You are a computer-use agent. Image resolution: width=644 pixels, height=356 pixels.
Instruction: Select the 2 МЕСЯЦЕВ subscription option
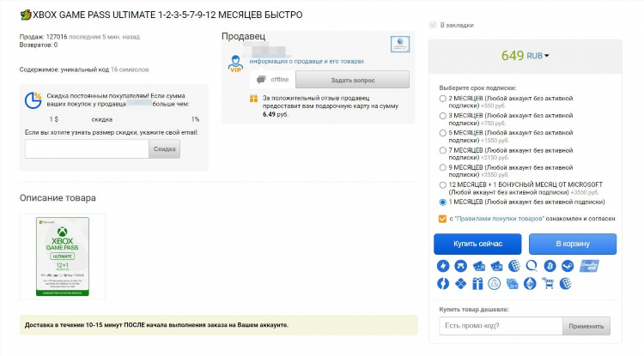coord(443,99)
